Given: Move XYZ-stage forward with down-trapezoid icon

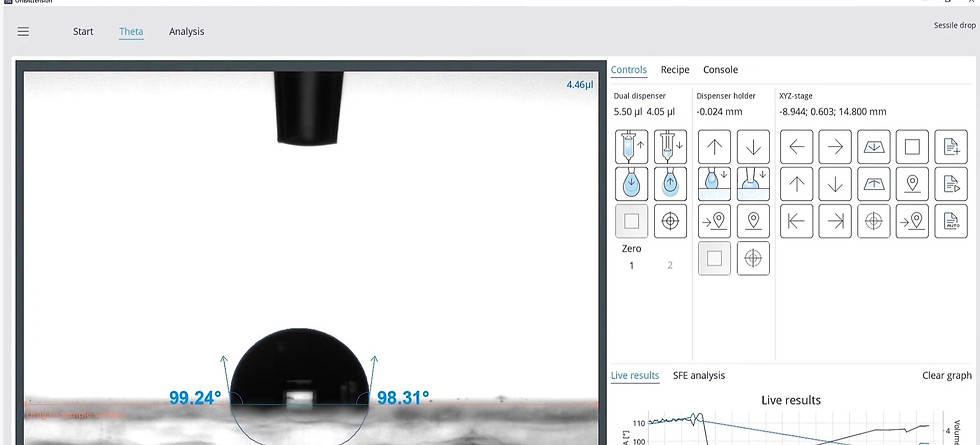Looking at the screenshot, I should pos(874,146).
